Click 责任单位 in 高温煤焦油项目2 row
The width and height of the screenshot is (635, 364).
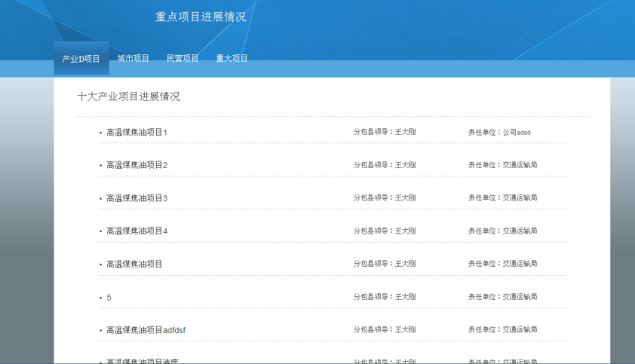click(502, 165)
